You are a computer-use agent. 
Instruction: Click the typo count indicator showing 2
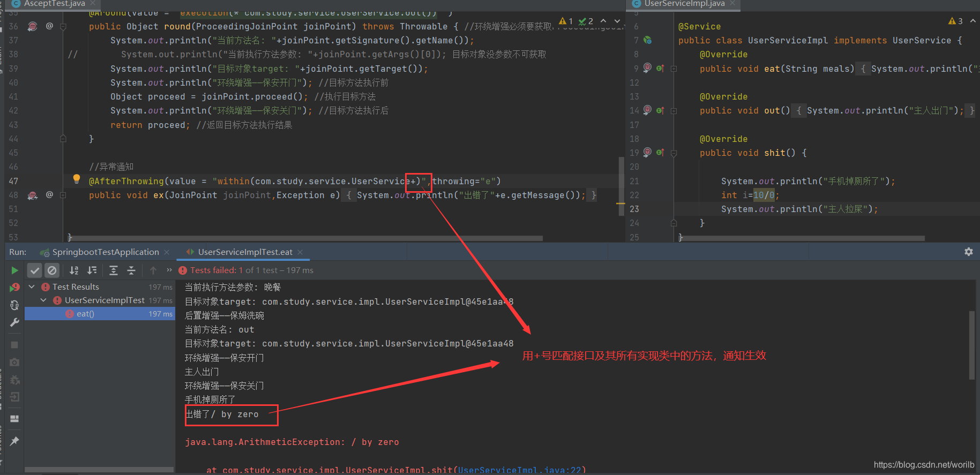pyautogui.click(x=586, y=21)
